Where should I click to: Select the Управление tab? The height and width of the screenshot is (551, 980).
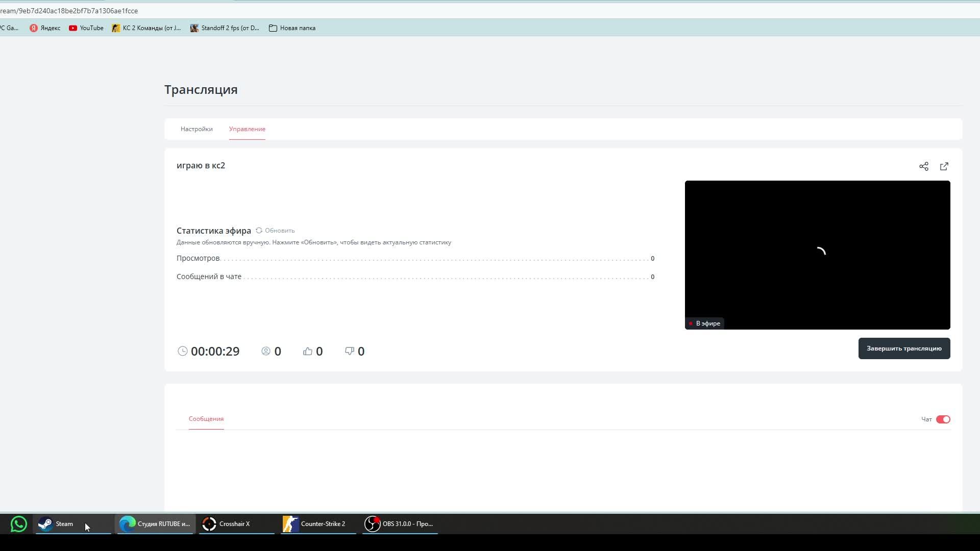(247, 129)
